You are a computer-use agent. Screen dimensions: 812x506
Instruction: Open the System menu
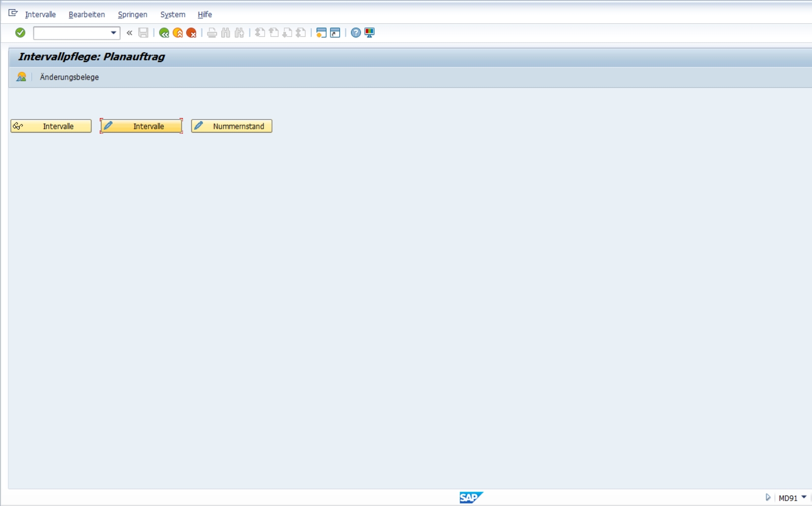coord(173,15)
